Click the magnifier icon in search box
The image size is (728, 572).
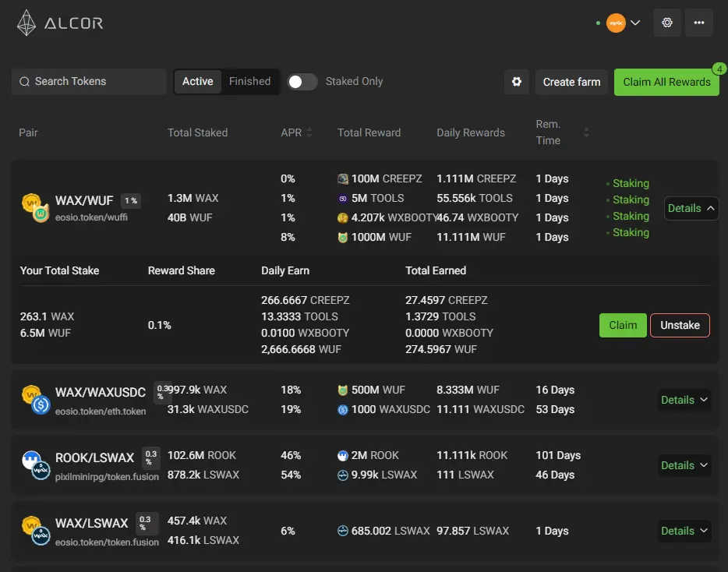click(25, 82)
